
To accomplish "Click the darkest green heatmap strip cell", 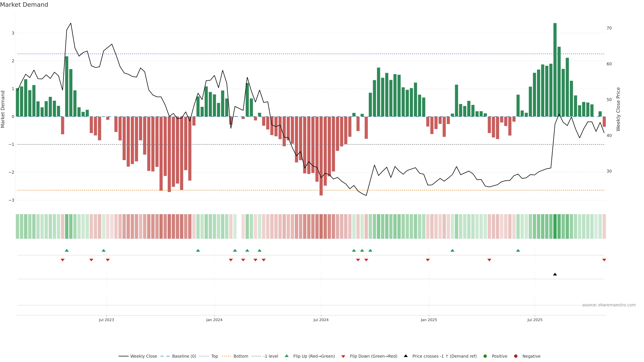I will 555,226.
